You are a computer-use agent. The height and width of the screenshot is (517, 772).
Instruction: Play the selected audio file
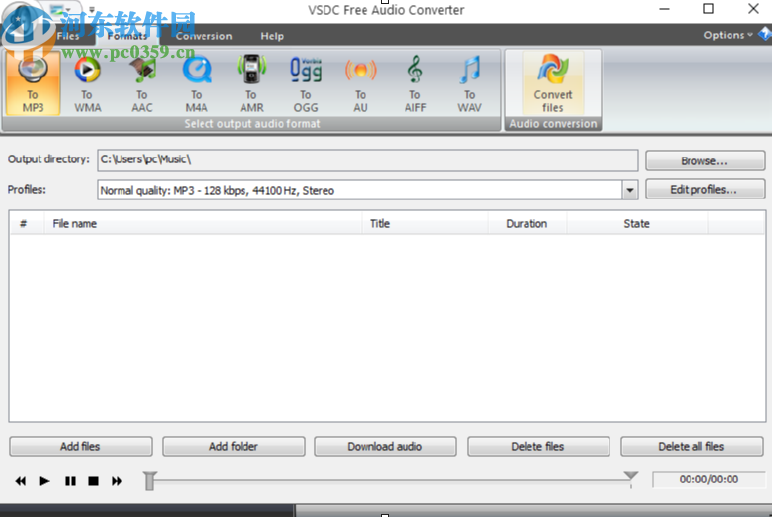point(44,481)
